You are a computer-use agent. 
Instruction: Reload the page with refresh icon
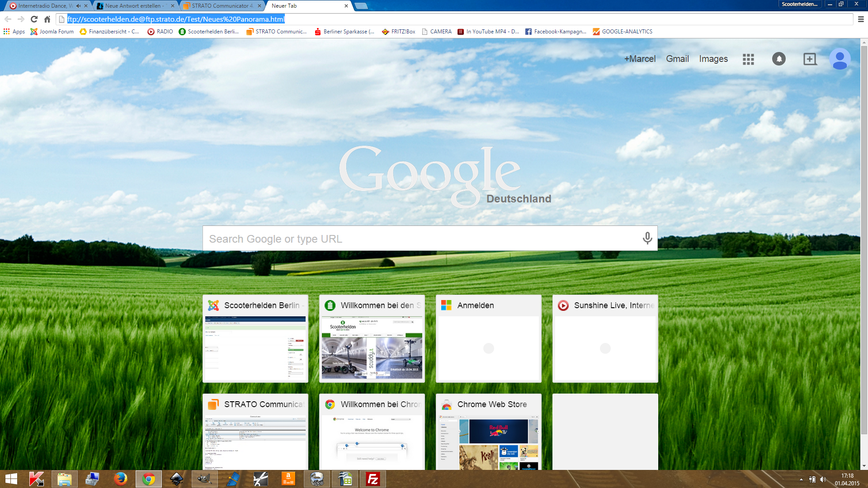34,19
